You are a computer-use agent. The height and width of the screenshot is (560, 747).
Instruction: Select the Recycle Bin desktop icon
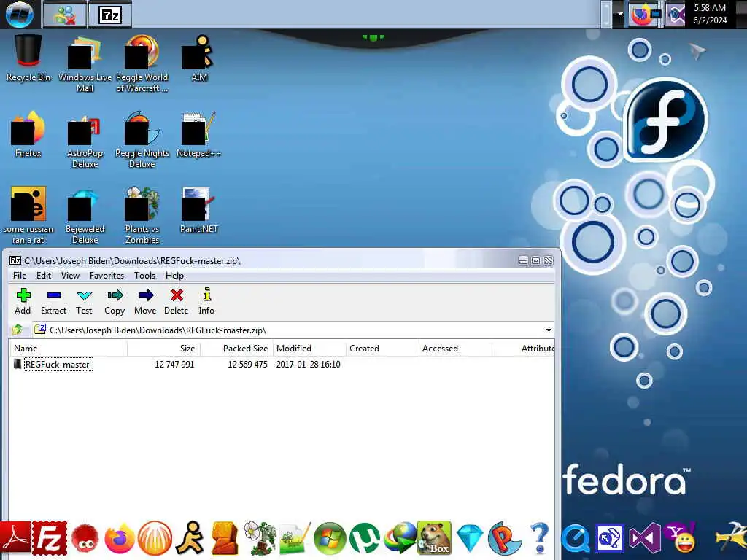(x=28, y=58)
